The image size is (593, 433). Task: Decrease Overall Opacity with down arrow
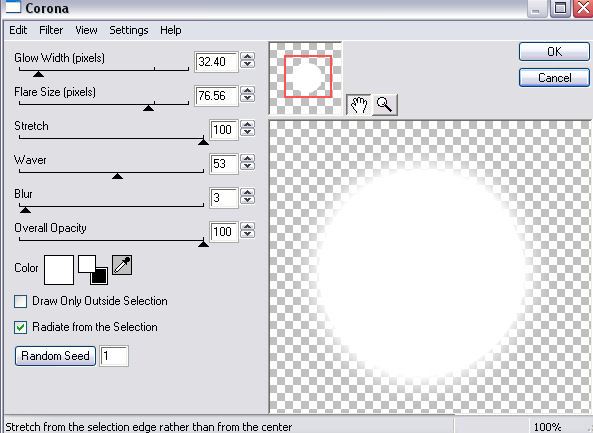pyautogui.click(x=248, y=234)
